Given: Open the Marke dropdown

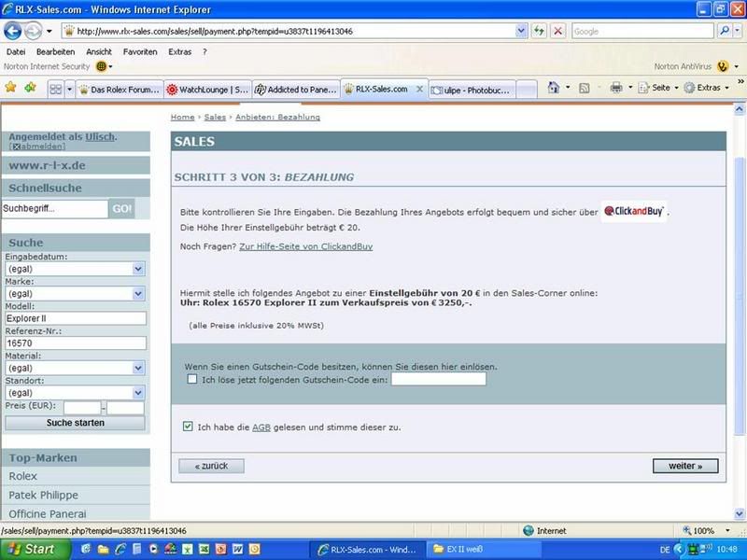Looking at the screenshot, I should coord(138,294).
